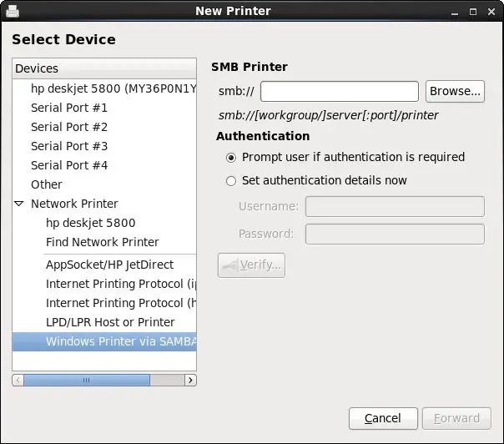Select LPD/LPR Host or Printer
Screen dimensions: 504x444
click(x=110, y=322)
